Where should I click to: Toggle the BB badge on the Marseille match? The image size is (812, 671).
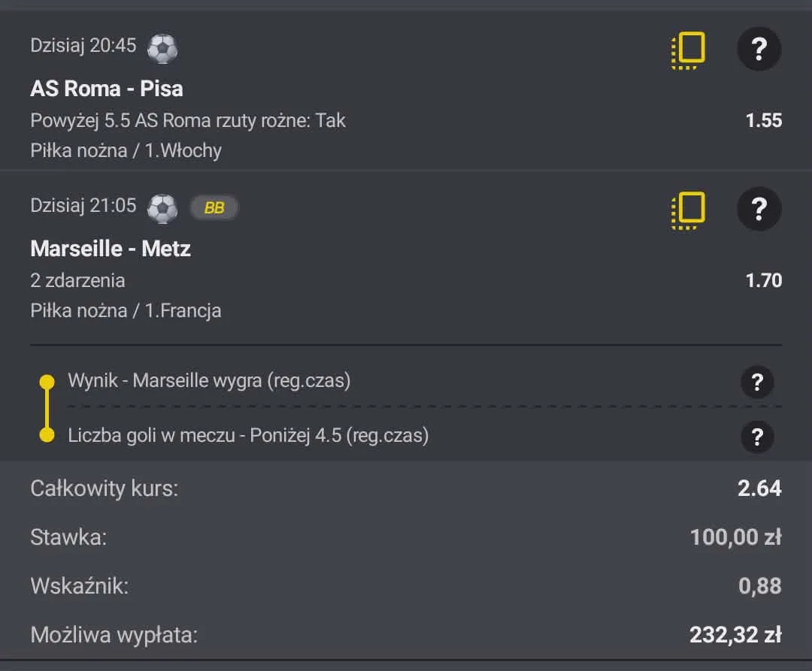point(215,207)
